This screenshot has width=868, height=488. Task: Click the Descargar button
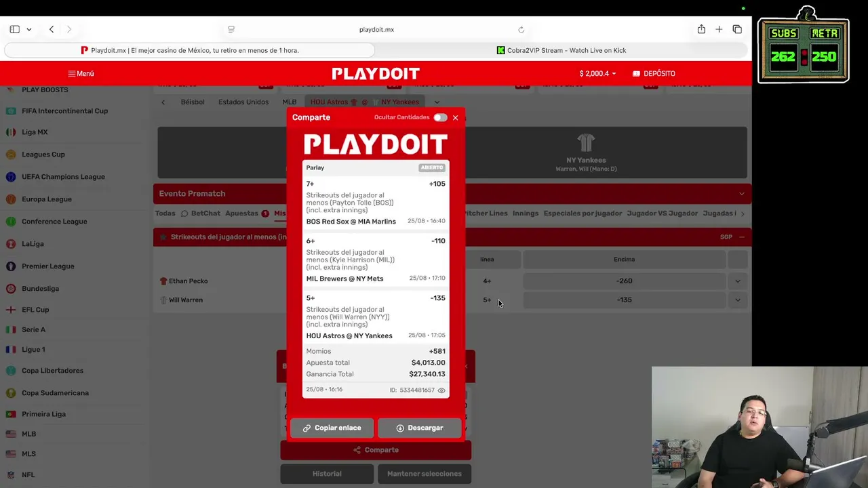point(419,428)
